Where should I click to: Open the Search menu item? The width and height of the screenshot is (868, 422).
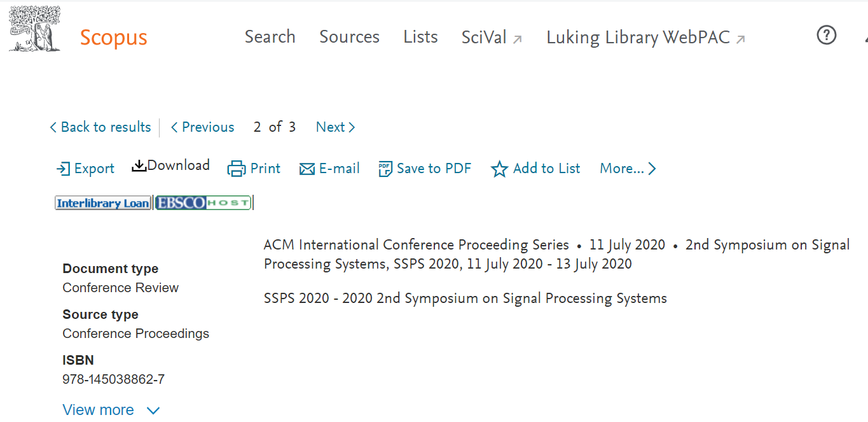tap(270, 37)
